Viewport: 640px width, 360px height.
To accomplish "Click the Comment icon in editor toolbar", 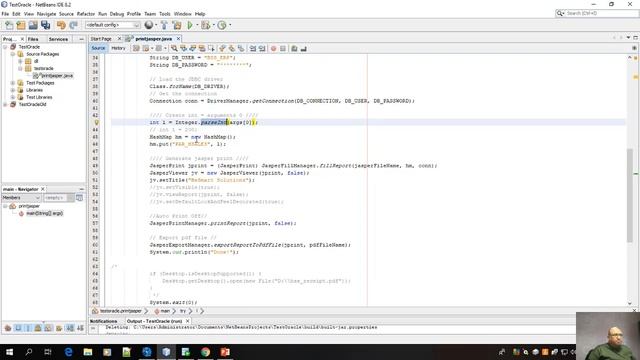I will click(294, 49).
